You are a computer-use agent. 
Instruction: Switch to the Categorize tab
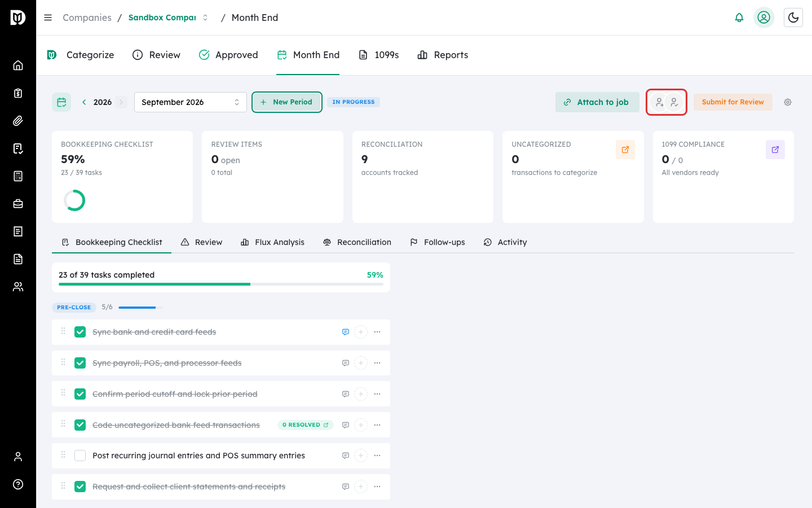click(80, 55)
